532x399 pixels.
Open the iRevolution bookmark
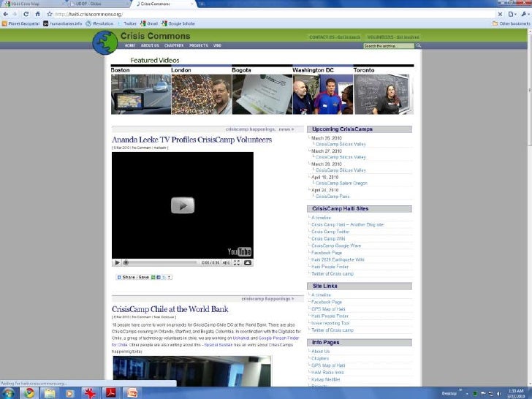[x=99, y=23]
